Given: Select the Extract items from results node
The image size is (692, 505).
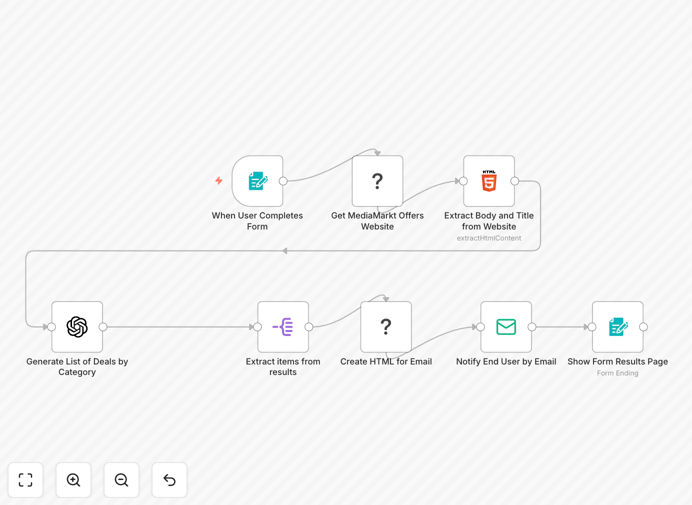Looking at the screenshot, I should 283,327.
